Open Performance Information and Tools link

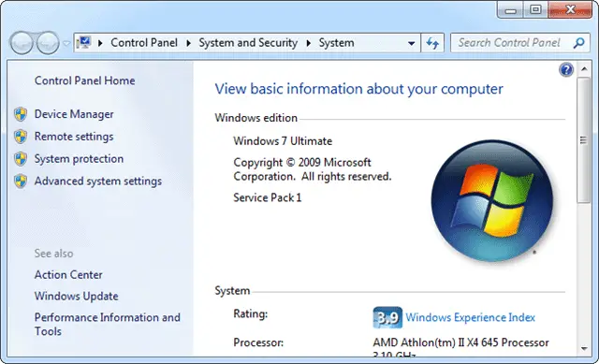107,325
